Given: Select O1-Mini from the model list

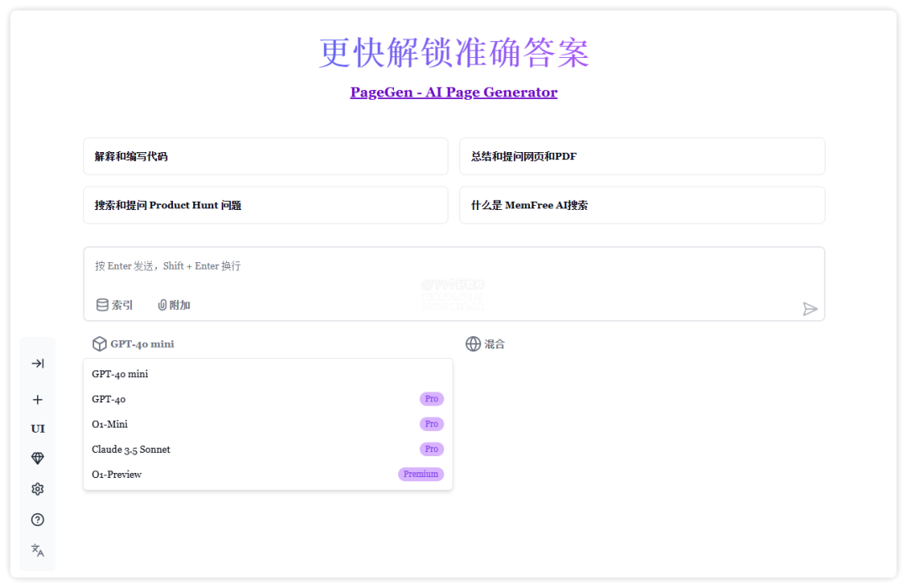Looking at the screenshot, I should [x=110, y=424].
